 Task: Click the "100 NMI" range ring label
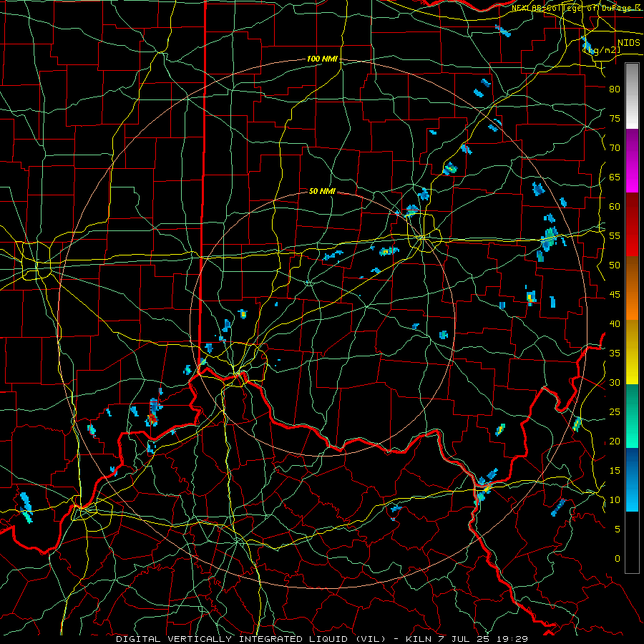click(322, 59)
